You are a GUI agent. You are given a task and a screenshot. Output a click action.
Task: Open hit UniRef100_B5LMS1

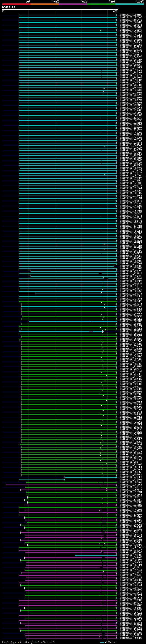pos(131,20)
